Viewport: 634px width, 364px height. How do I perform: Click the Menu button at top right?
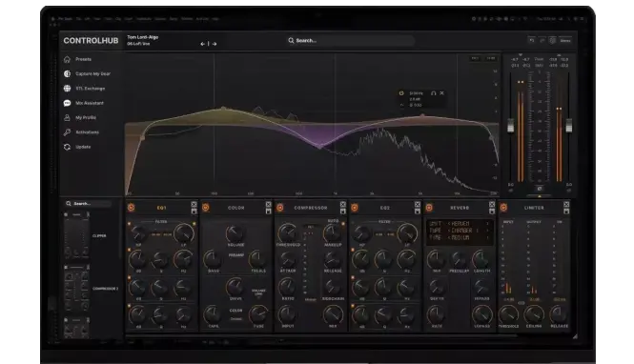tap(565, 40)
